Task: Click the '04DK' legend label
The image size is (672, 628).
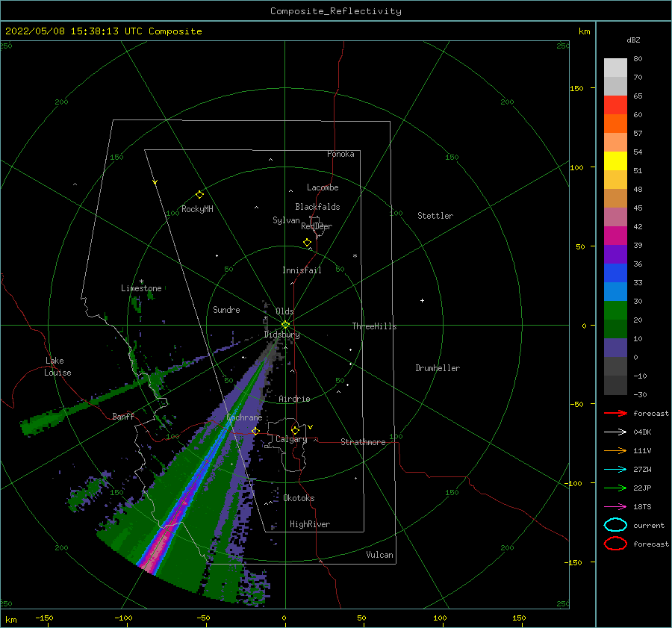Action: pos(642,432)
